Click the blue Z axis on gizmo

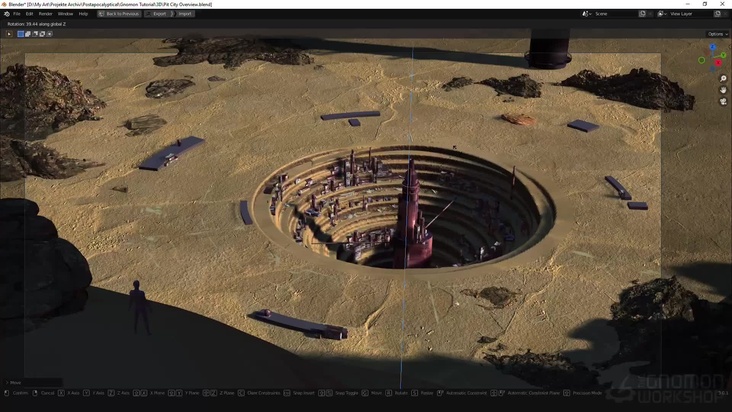coord(713,47)
